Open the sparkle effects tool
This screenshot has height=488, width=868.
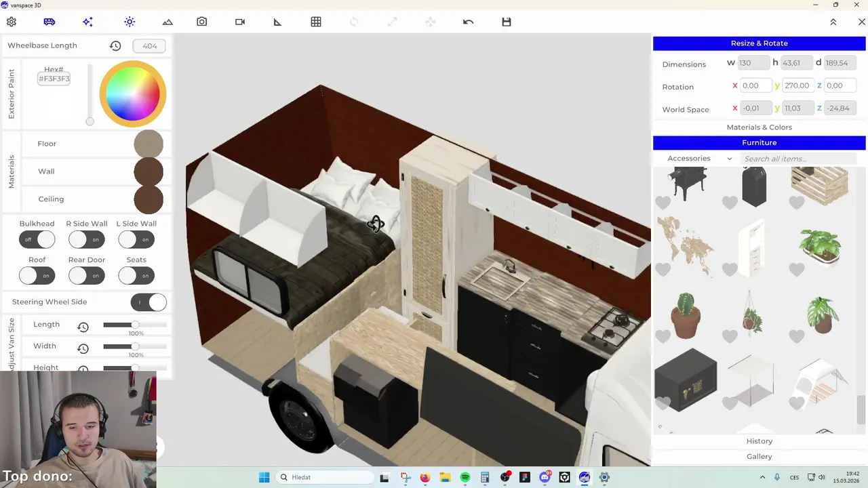coord(87,22)
